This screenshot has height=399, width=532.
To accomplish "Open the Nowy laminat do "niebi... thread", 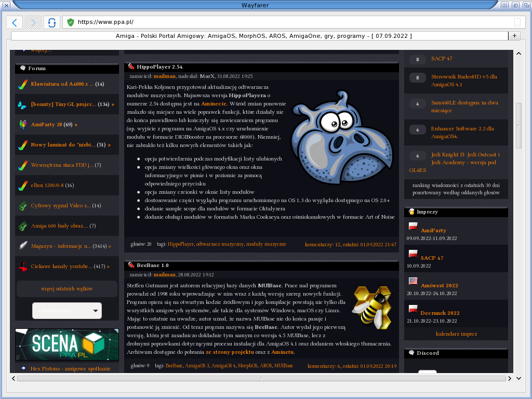I will point(63,144).
